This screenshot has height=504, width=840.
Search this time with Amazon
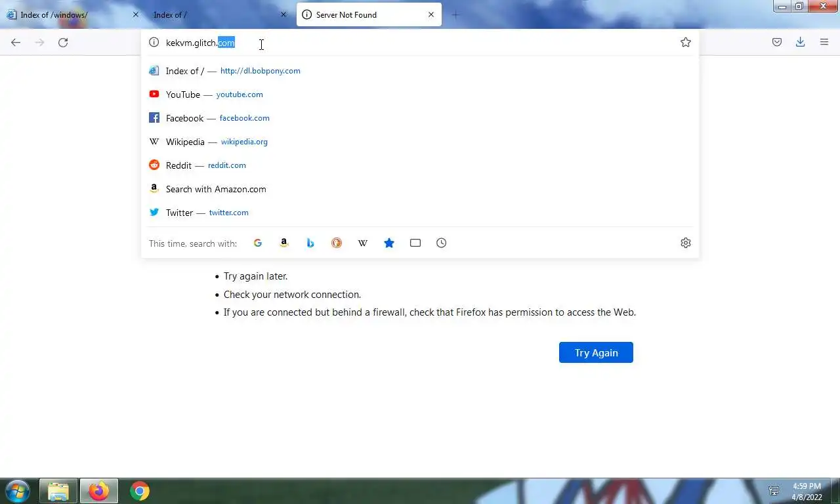pyautogui.click(x=284, y=243)
